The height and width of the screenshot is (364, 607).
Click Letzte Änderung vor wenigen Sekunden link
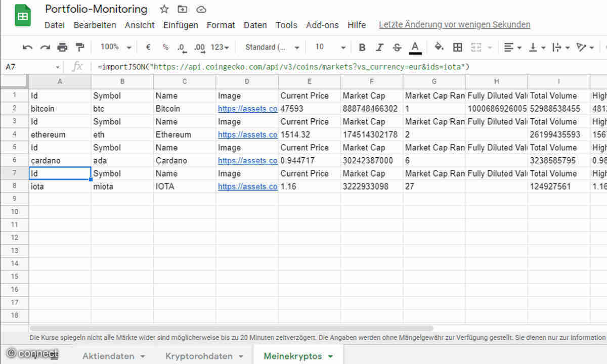pos(454,24)
